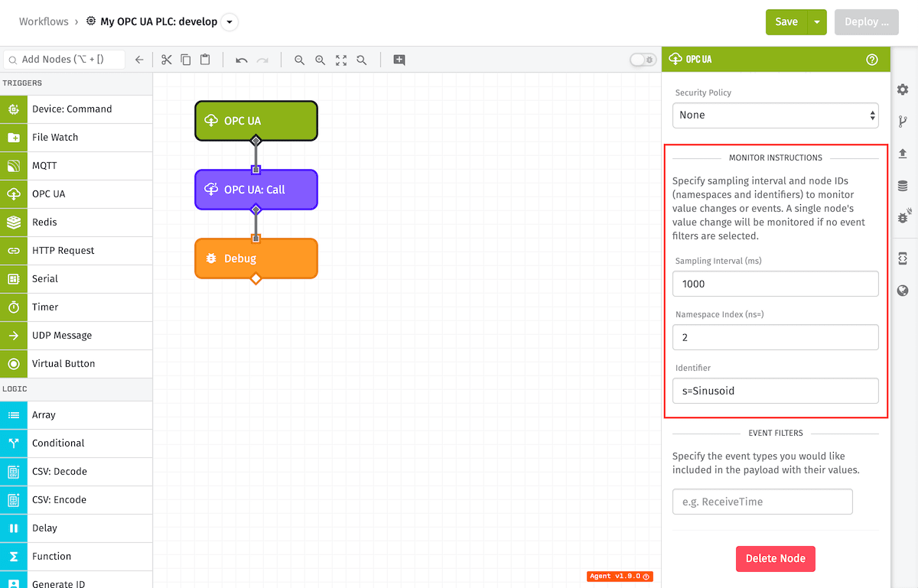Screen dimensions: 918x588
Task: Pick the File Watch trigger node
Action: point(76,138)
